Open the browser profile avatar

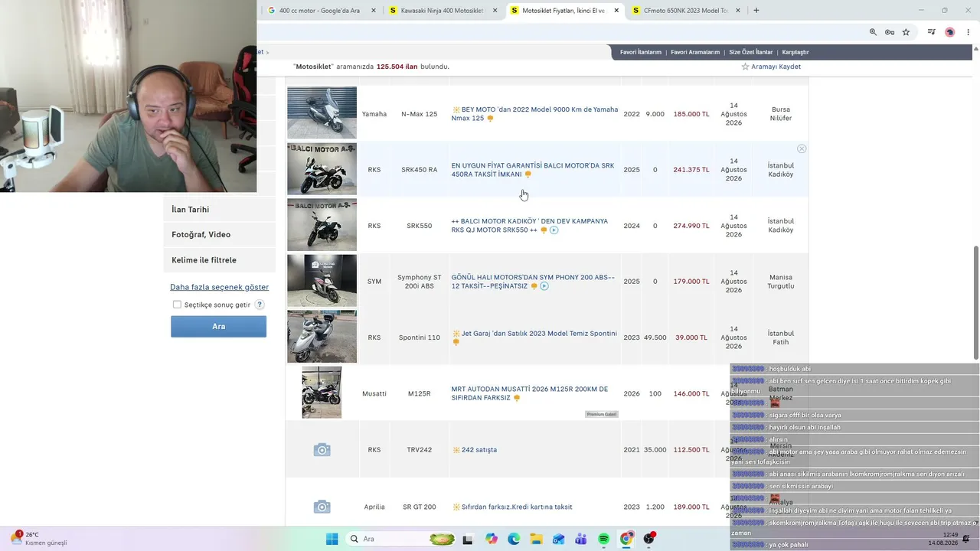click(x=950, y=32)
